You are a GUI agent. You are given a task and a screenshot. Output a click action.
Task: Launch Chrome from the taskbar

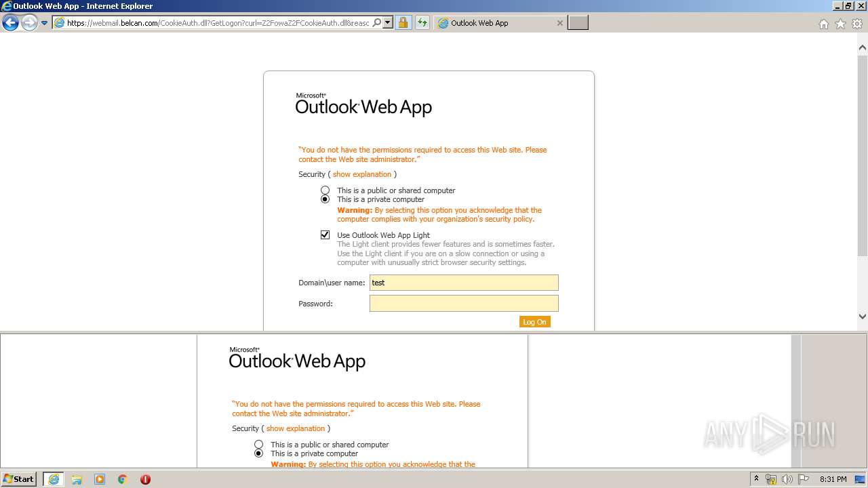123,479
